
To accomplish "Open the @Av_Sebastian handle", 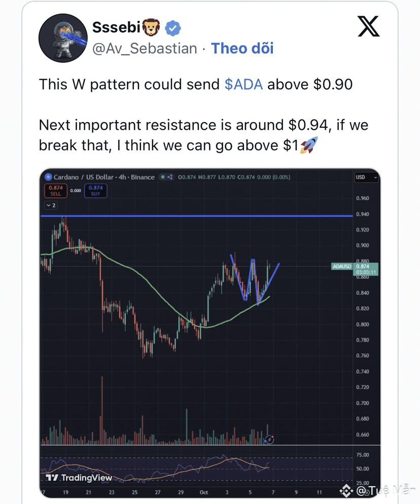I will click(x=145, y=49).
